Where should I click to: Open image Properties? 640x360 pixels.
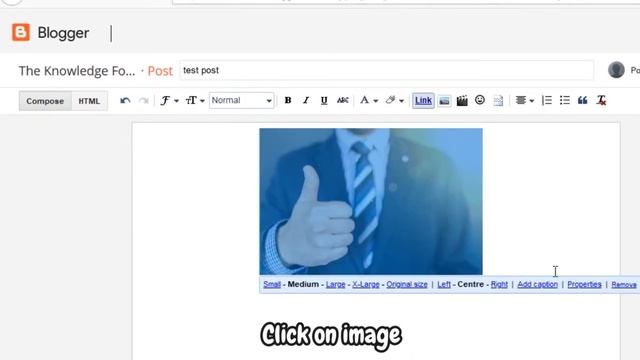(584, 284)
